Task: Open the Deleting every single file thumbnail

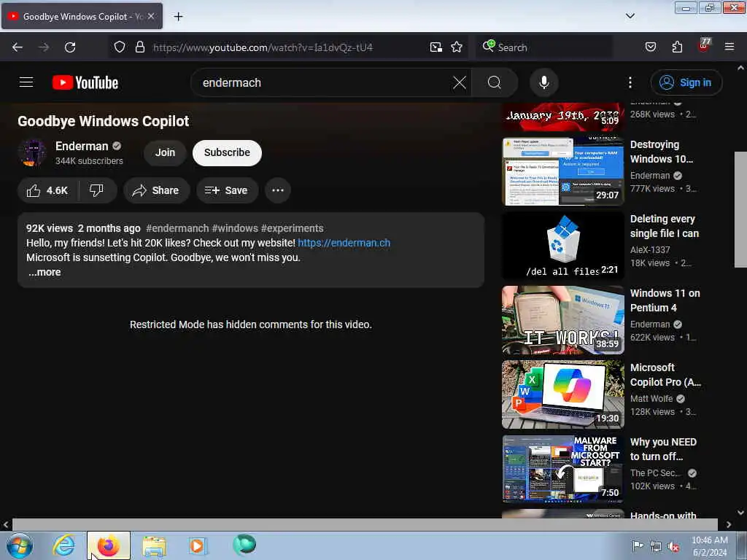Action: pyautogui.click(x=563, y=246)
